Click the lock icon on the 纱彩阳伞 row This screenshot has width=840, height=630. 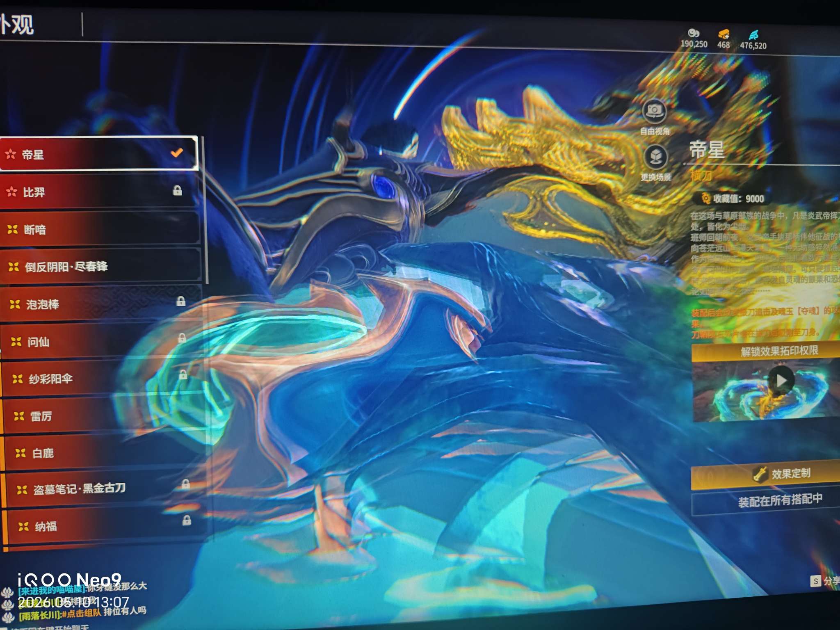183,374
